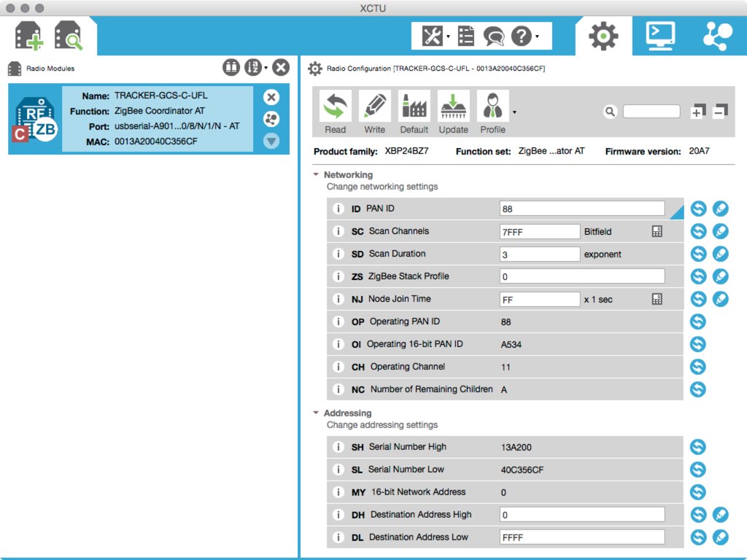Switch to the Consoles working mode tab

(660, 36)
